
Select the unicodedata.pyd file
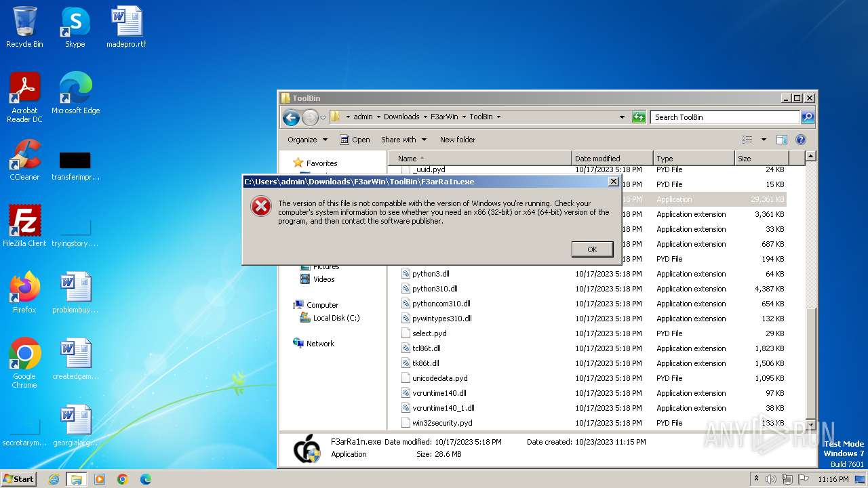[x=439, y=378]
